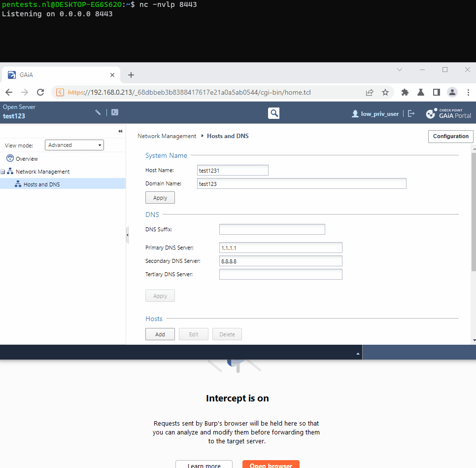Click the Configuration button at top right
This screenshot has height=468, width=476.
(x=450, y=137)
